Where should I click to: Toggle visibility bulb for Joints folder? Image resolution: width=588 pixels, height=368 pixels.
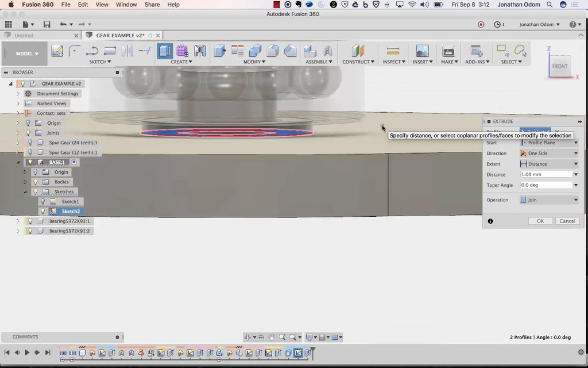pyautogui.click(x=28, y=133)
